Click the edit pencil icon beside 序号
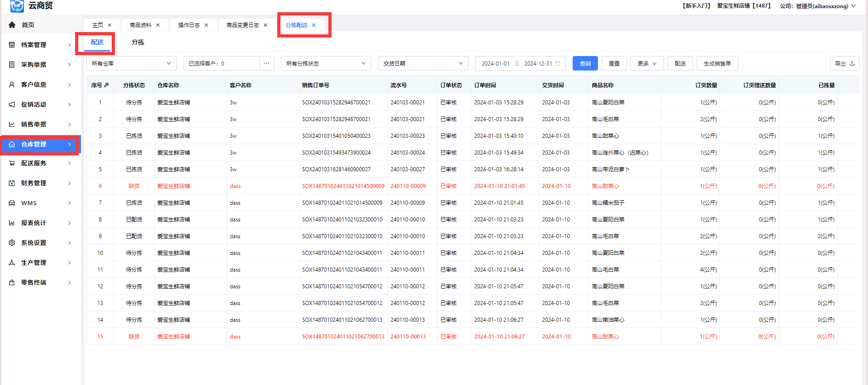 point(106,85)
